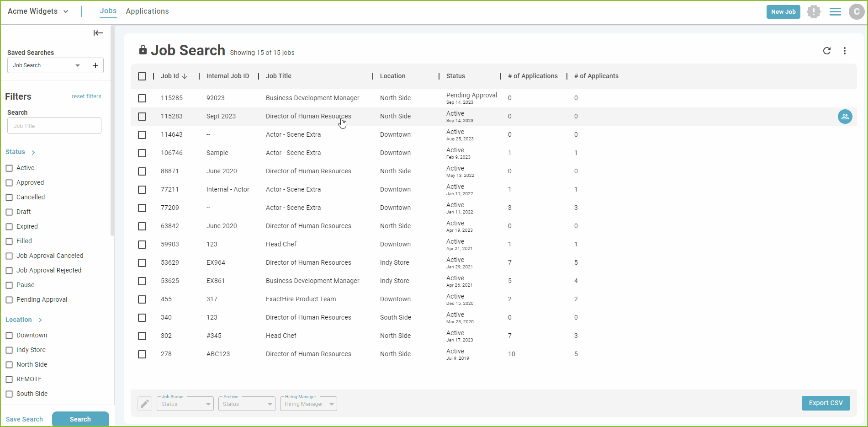Sort by Location column header
This screenshot has height=427, width=868.
click(x=392, y=76)
